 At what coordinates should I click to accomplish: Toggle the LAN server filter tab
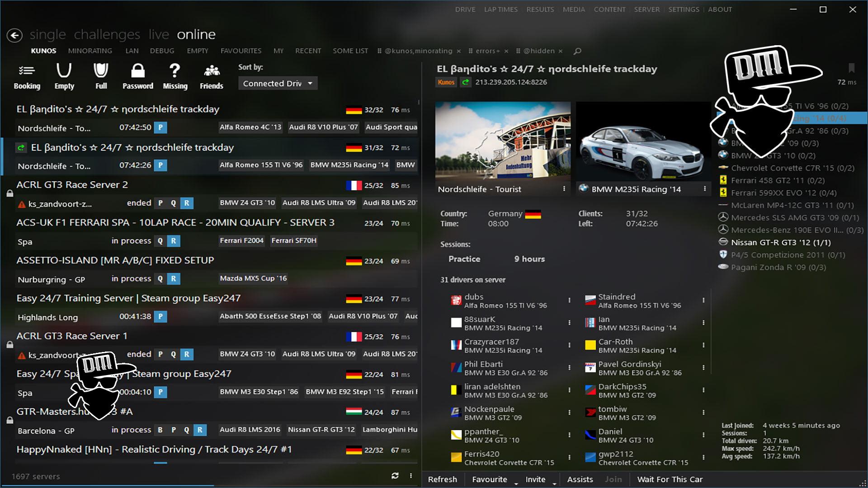click(x=131, y=51)
